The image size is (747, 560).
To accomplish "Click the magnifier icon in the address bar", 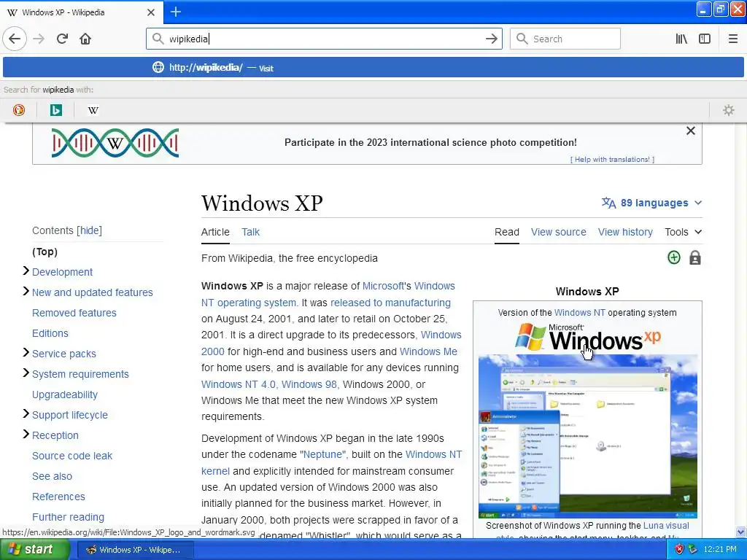I will [x=158, y=39].
